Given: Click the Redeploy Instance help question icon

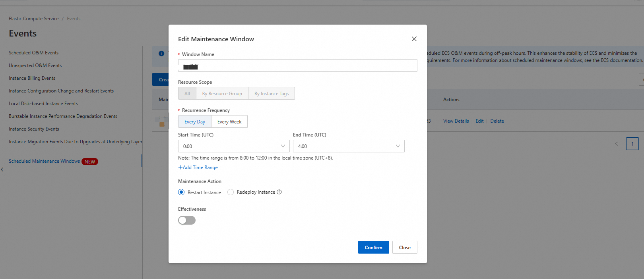Looking at the screenshot, I should coord(279,192).
